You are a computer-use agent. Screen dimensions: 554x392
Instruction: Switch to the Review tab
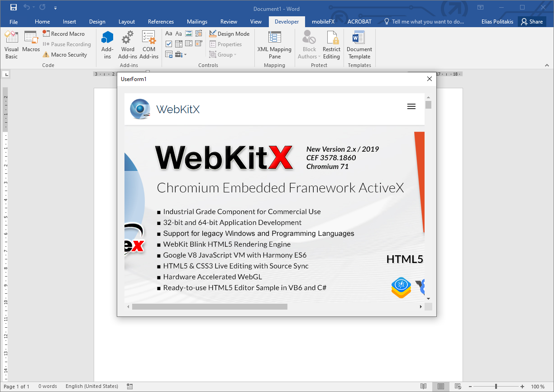pos(229,22)
